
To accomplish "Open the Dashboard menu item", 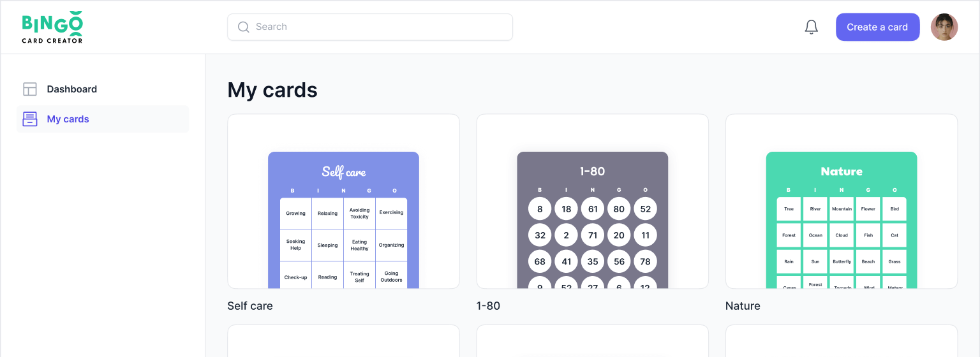I will (71, 89).
